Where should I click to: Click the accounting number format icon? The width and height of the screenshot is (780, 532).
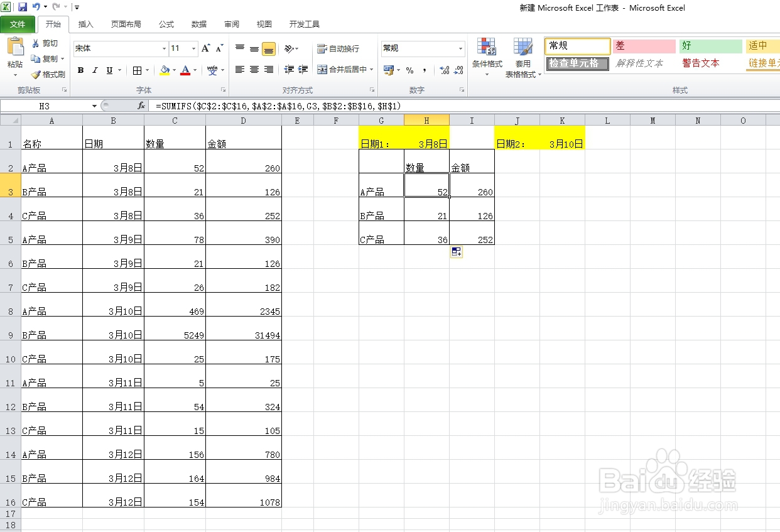pyautogui.click(x=388, y=70)
